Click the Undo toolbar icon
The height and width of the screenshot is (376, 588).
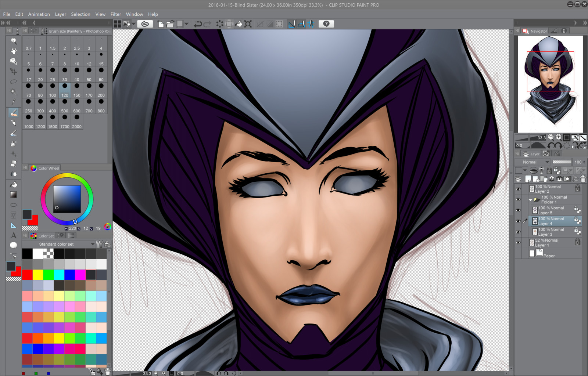point(198,24)
